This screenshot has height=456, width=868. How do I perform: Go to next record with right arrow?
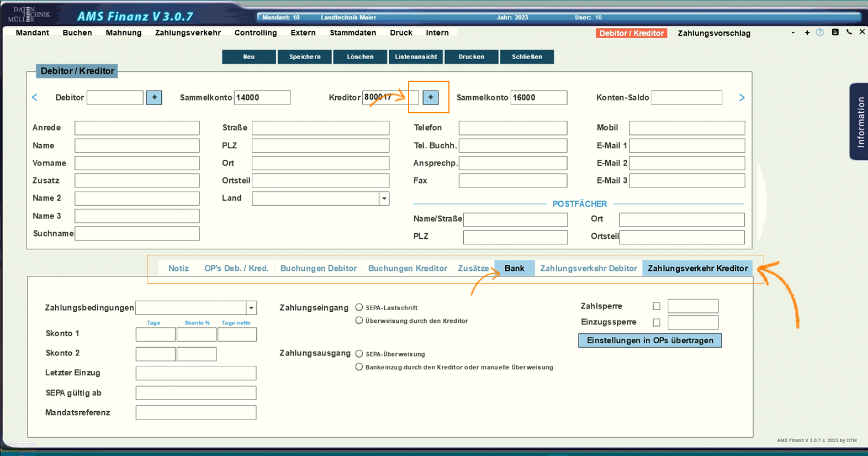pyautogui.click(x=742, y=98)
